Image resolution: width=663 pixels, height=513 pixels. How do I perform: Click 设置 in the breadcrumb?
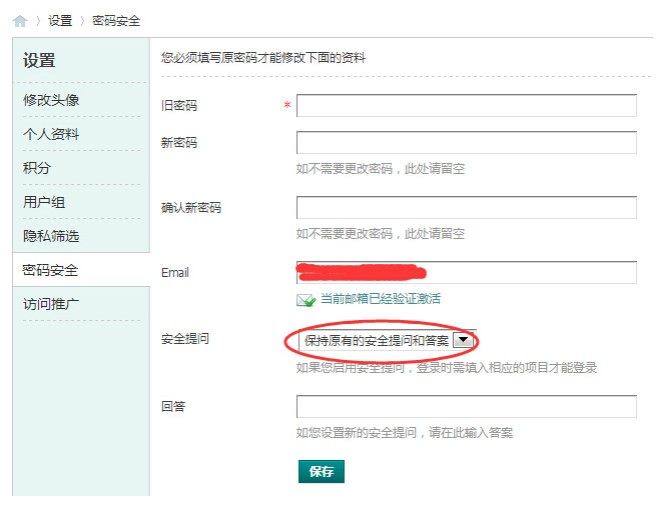click(60, 21)
